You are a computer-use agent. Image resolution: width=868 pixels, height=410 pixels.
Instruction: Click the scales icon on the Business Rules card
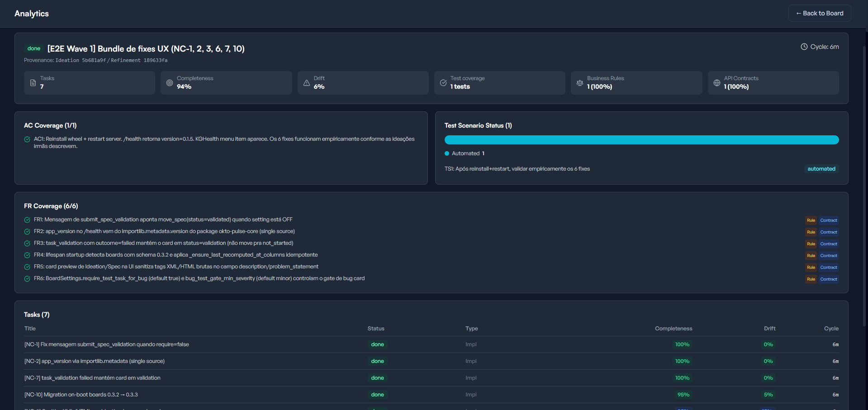coord(580,83)
